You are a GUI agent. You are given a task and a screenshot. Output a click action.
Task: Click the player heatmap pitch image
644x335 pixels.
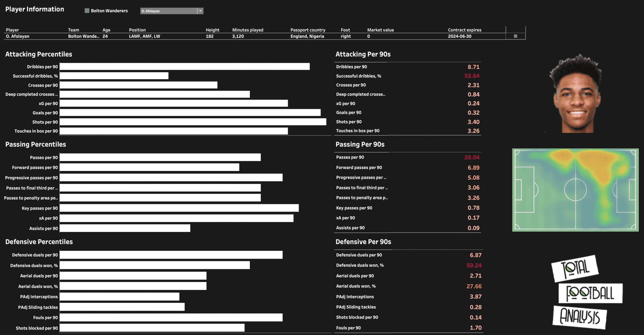click(x=575, y=190)
